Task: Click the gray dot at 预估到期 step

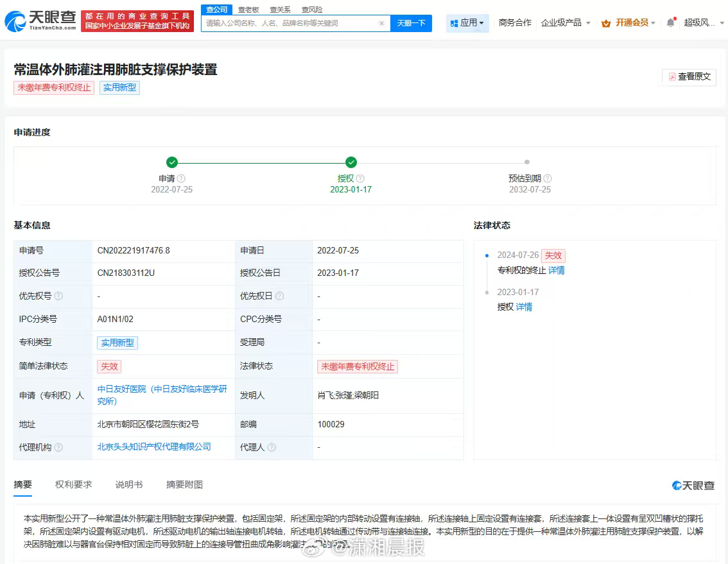Action: [x=527, y=162]
